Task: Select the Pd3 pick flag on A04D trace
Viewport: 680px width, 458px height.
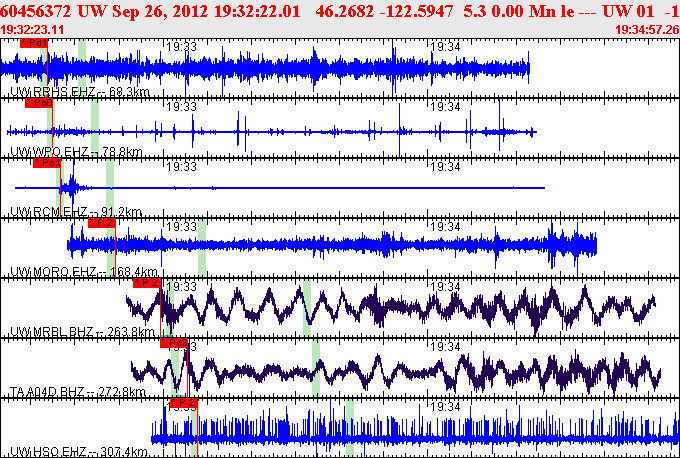Action: click(x=174, y=343)
